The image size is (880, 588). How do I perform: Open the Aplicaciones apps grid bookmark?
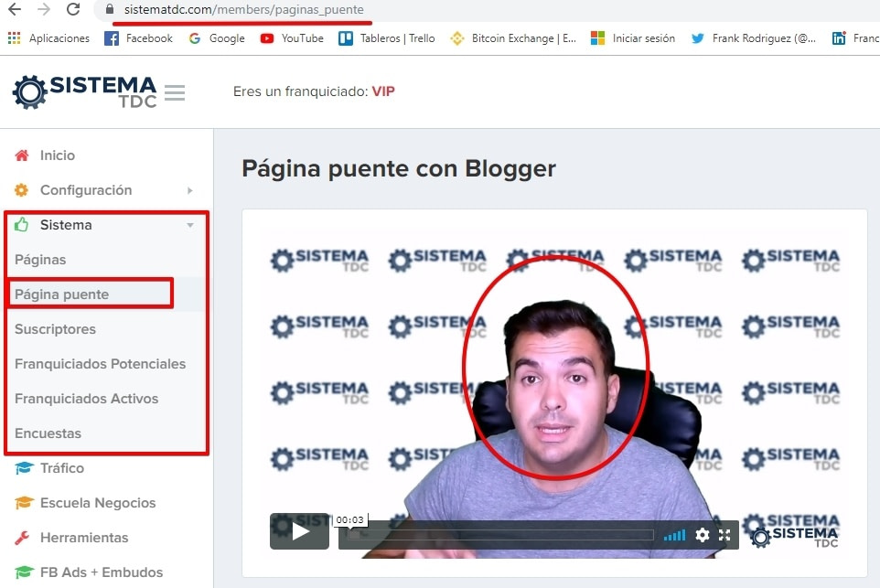(48, 38)
